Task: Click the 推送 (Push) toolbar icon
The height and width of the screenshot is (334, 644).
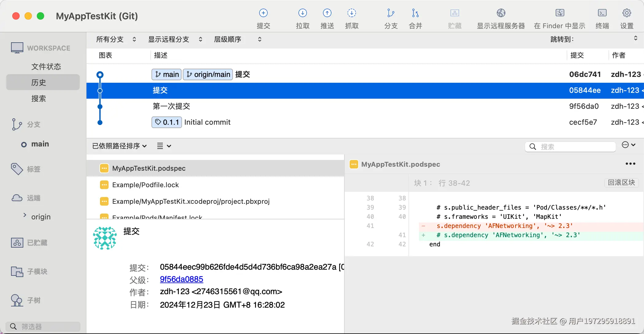Action: [x=327, y=13]
